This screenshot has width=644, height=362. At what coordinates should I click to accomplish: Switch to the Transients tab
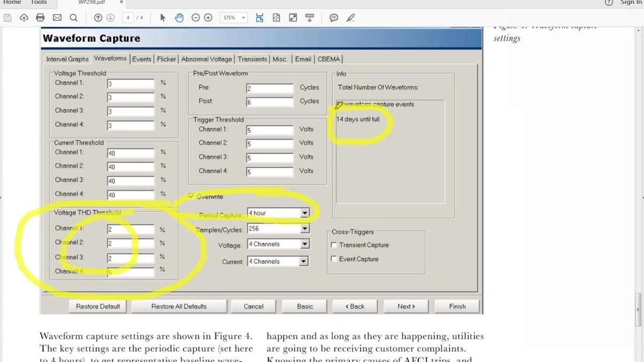point(252,59)
